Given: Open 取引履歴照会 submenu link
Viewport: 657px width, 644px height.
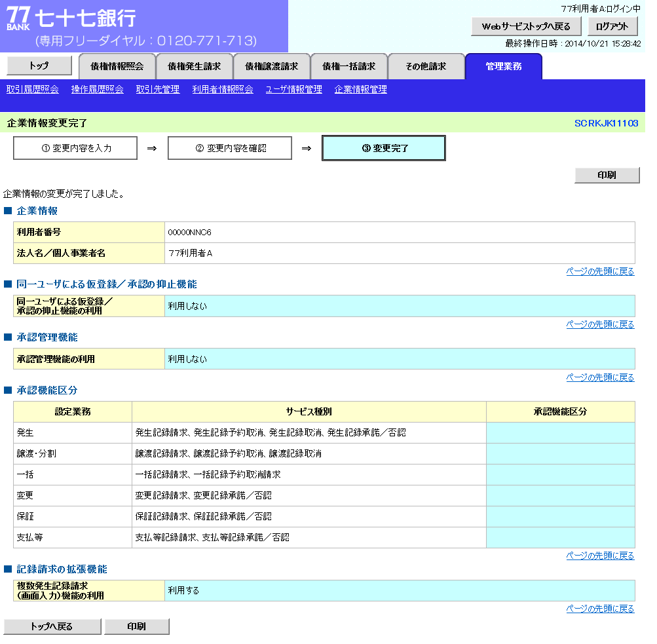Looking at the screenshot, I should [x=33, y=89].
